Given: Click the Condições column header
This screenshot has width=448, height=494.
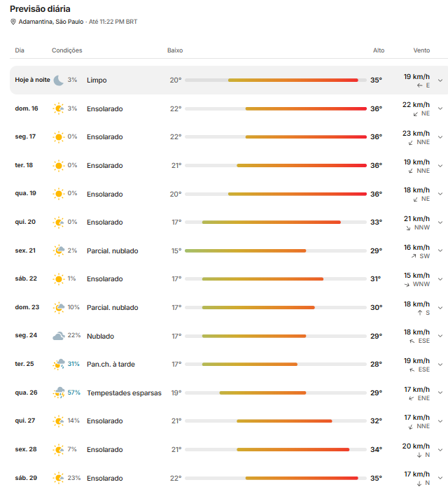Looking at the screenshot, I should pyautogui.click(x=66, y=50).
